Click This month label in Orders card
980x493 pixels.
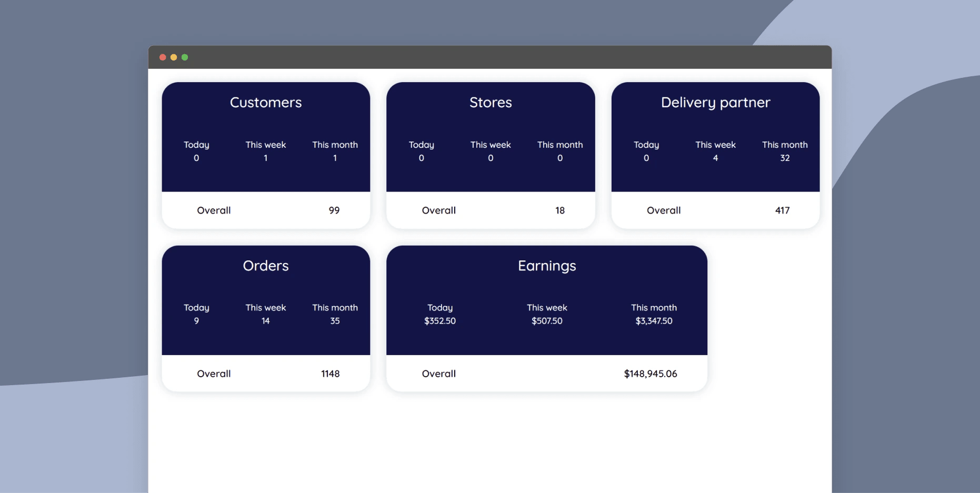tap(335, 308)
